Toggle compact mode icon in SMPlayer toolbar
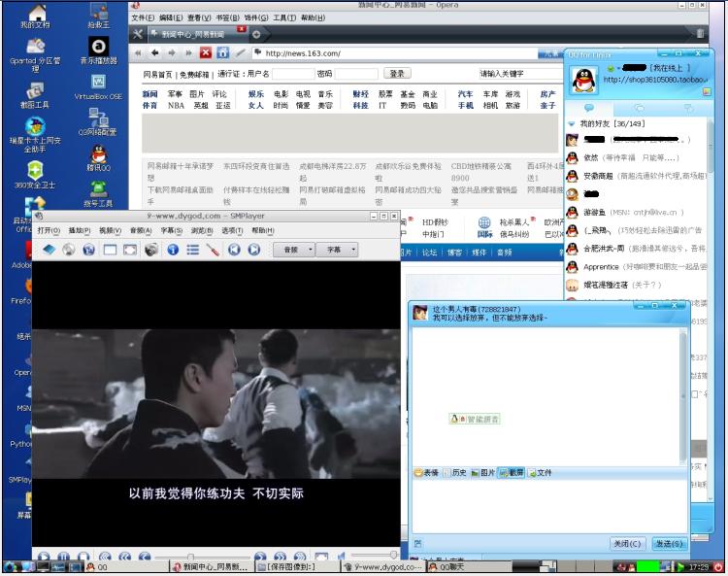 pyautogui.click(x=110, y=250)
